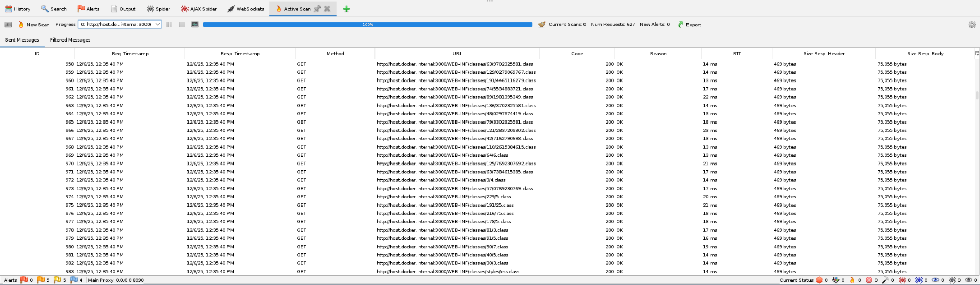Click the gray eye status icon

(969, 280)
